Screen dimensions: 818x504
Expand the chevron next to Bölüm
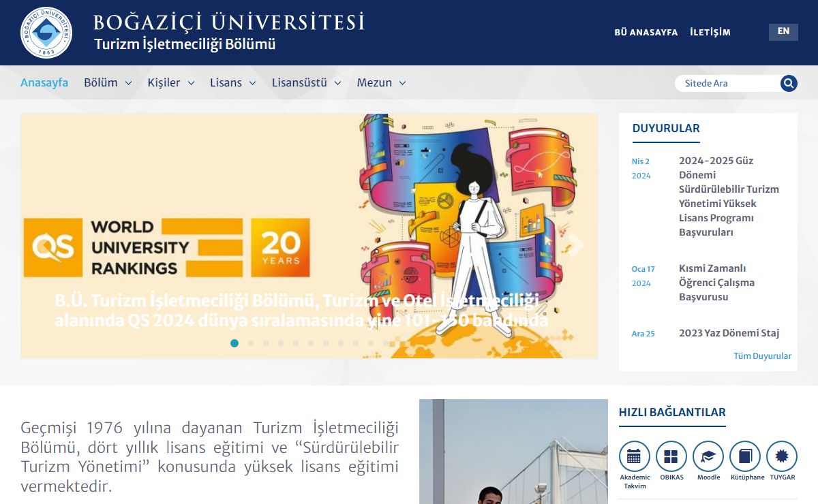point(128,83)
